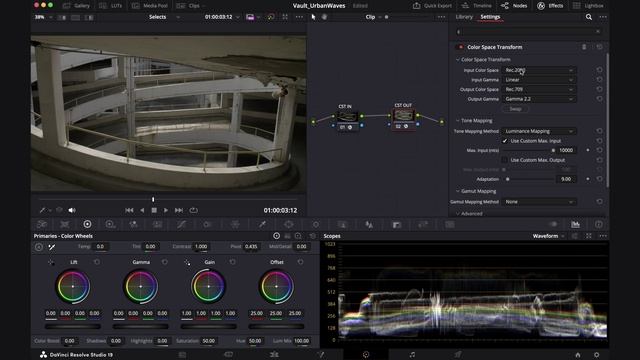
Task: Toggle loop playback
Action: point(193,210)
